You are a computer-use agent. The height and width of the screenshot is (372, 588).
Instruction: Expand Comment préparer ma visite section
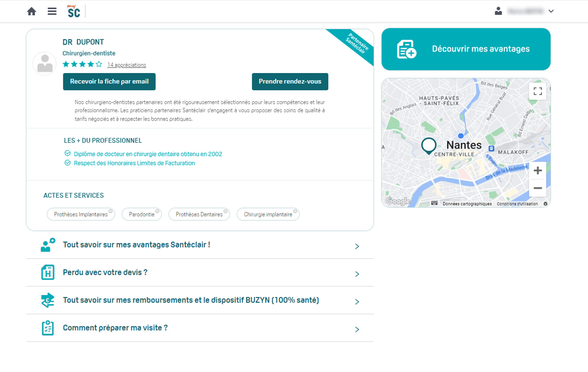(x=200, y=328)
